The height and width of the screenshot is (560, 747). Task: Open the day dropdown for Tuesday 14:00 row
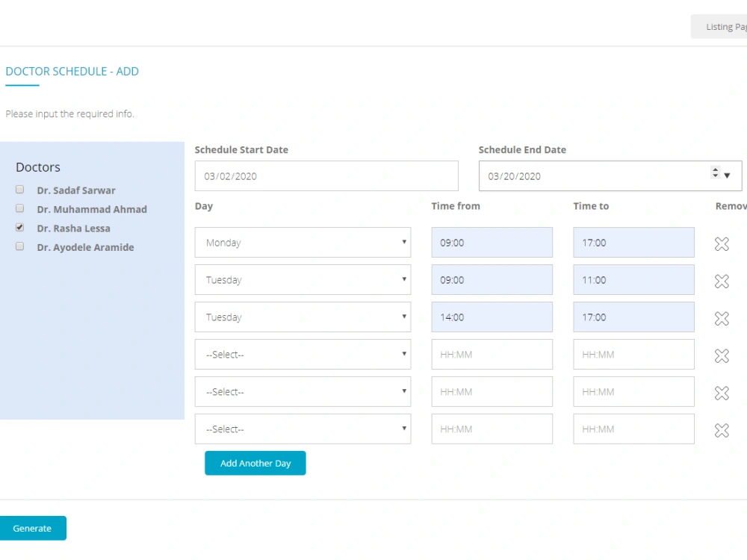click(x=303, y=317)
